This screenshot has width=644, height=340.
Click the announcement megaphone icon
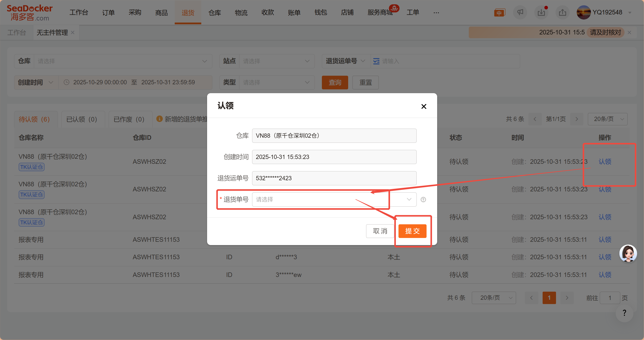[x=520, y=12]
